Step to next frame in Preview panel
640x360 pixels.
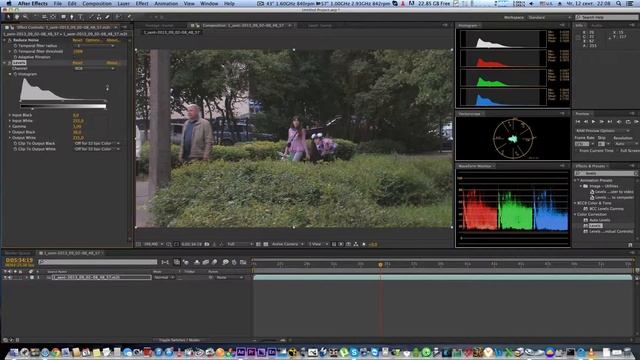tap(602, 122)
